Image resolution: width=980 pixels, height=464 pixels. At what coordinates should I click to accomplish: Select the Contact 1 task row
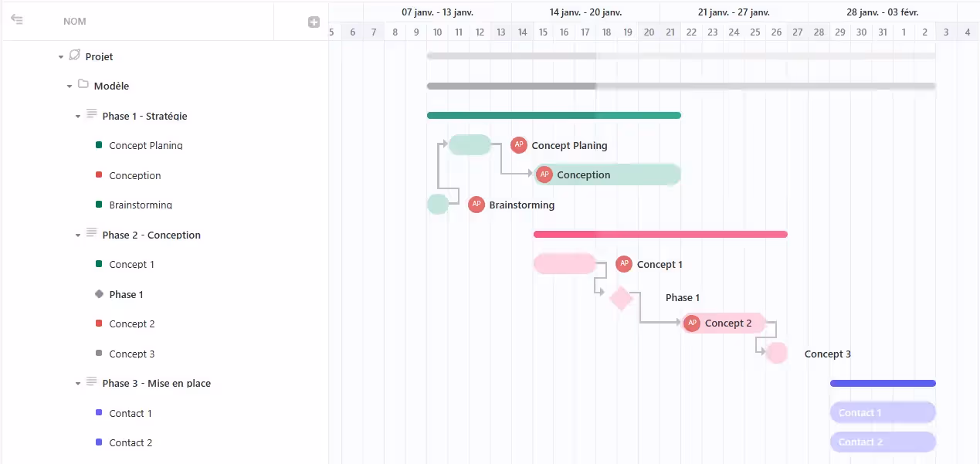(x=131, y=413)
